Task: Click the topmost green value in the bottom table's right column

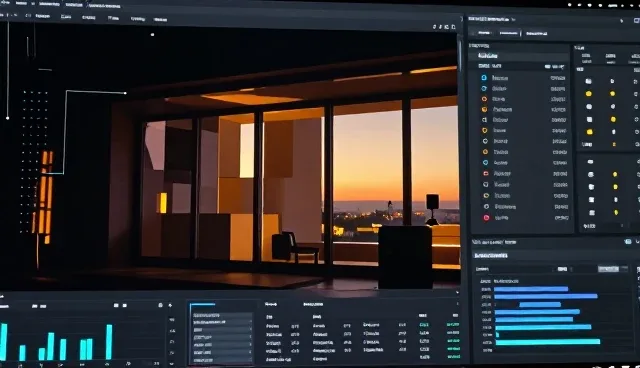Action: pos(453,325)
